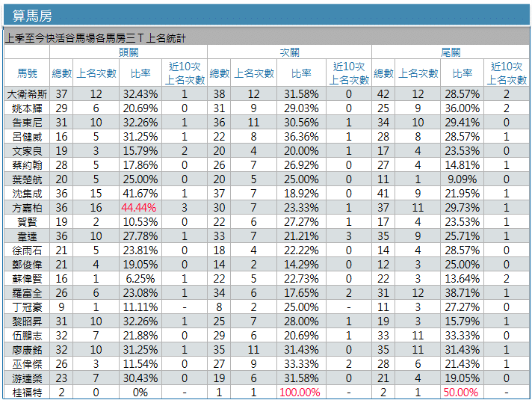Viewport: 532px width, 400px height.
Task: Click the red 44.44% rate for 方嘉柏
Action: click(140, 208)
